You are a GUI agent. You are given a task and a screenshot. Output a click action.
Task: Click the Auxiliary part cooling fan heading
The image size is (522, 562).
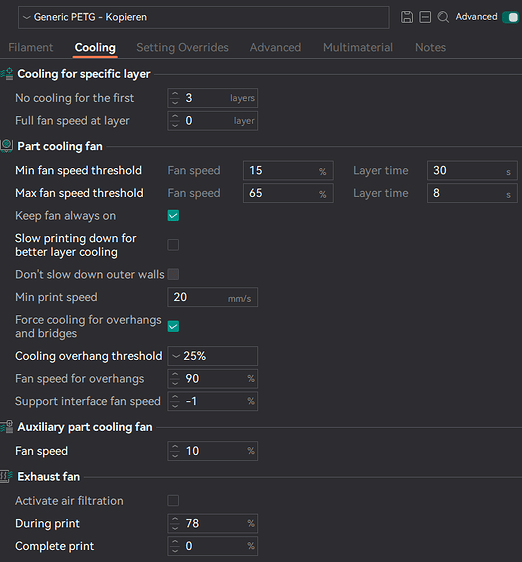click(x=85, y=427)
